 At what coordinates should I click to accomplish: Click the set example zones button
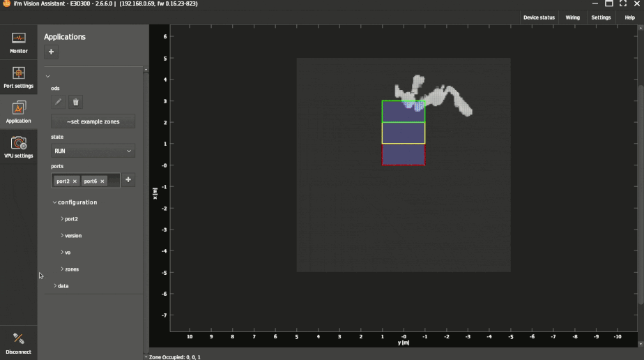[x=93, y=121]
